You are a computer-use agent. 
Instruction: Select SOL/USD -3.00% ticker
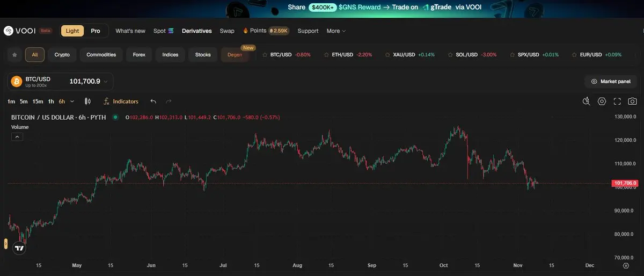click(475, 55)
